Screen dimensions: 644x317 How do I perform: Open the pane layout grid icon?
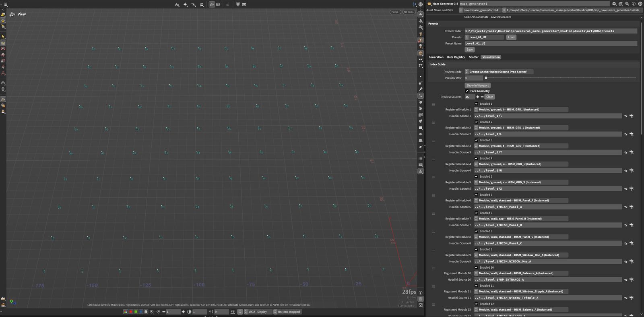click(5, 4)
